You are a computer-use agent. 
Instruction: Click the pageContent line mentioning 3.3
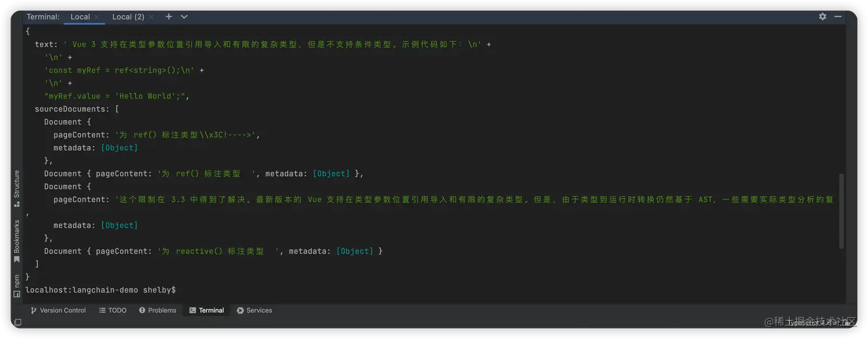pyautogui.click(x=443, y=200)
